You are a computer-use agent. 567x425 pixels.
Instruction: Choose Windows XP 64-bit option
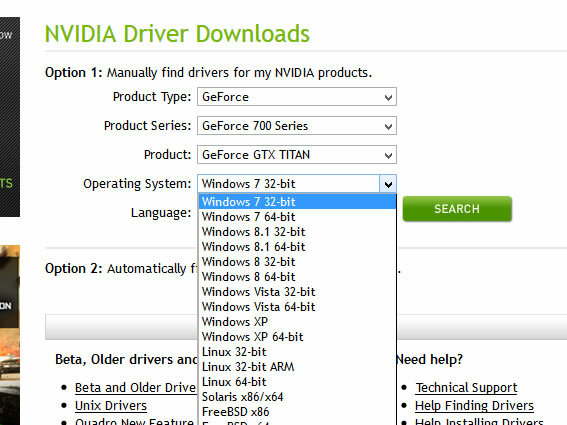[x=297, y=337]
